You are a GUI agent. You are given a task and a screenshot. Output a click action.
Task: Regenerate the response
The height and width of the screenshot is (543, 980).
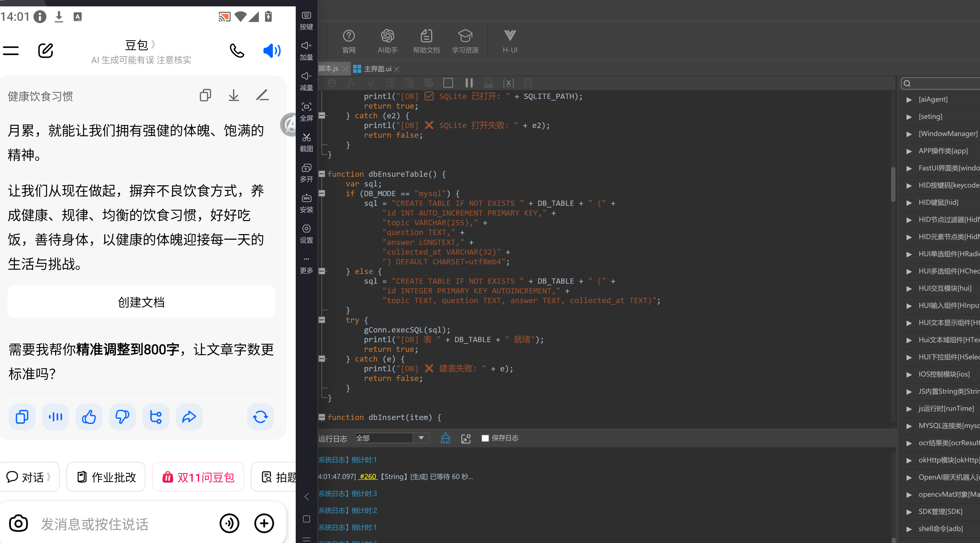[x=261, y=417]
